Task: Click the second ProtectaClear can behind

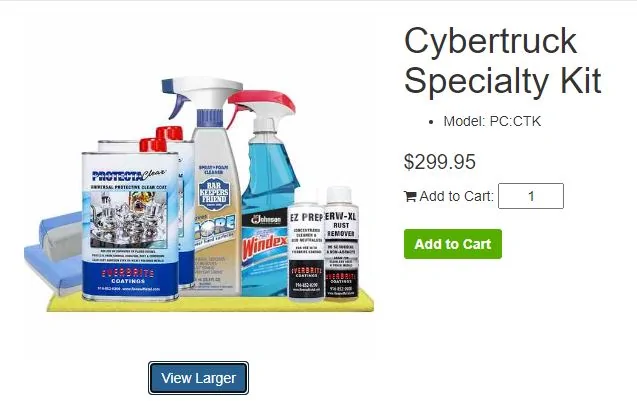Action: tap(185, 211)
